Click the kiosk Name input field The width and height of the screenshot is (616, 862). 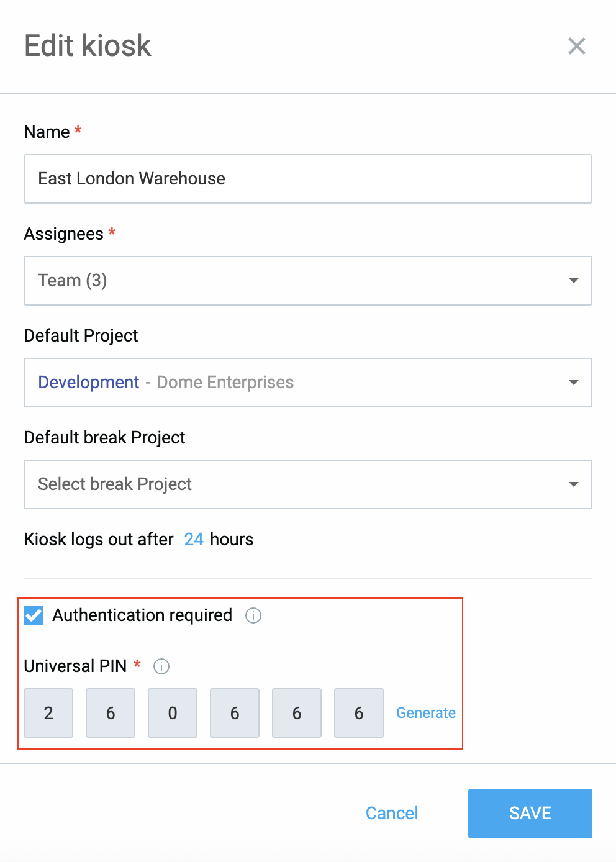(307, 179)
